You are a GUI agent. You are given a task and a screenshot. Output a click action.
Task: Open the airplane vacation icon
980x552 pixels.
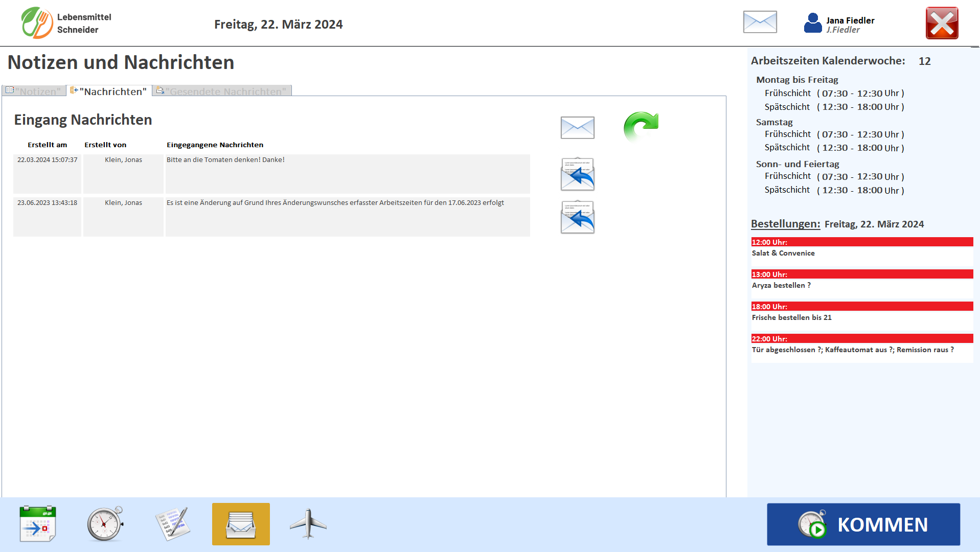click(308, 524)
